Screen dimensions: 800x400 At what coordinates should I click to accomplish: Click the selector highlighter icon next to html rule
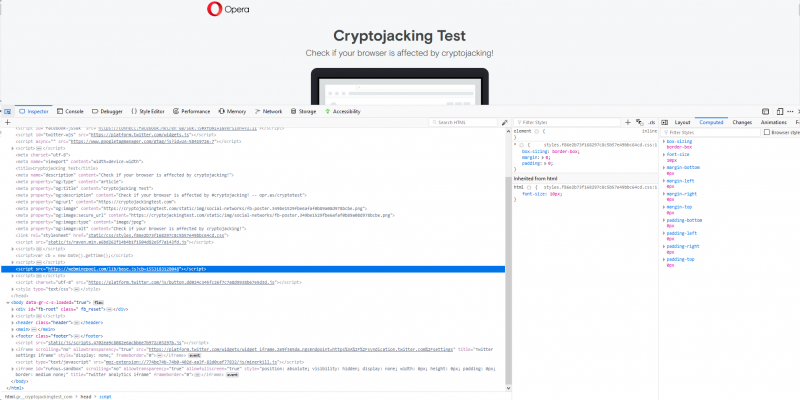click(529, 187)
